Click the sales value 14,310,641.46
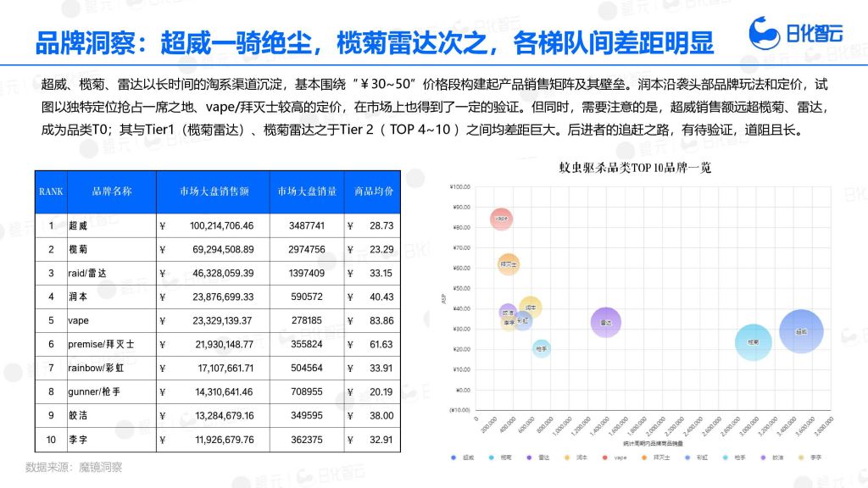Viewport: 868px width, 488px height. tap(224, 391)
